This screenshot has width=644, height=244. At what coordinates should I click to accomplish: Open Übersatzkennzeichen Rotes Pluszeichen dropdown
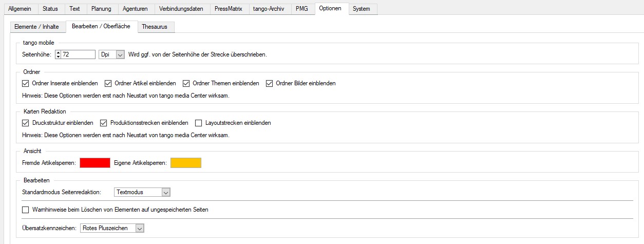pyautogui.click(x=140, y=228)
